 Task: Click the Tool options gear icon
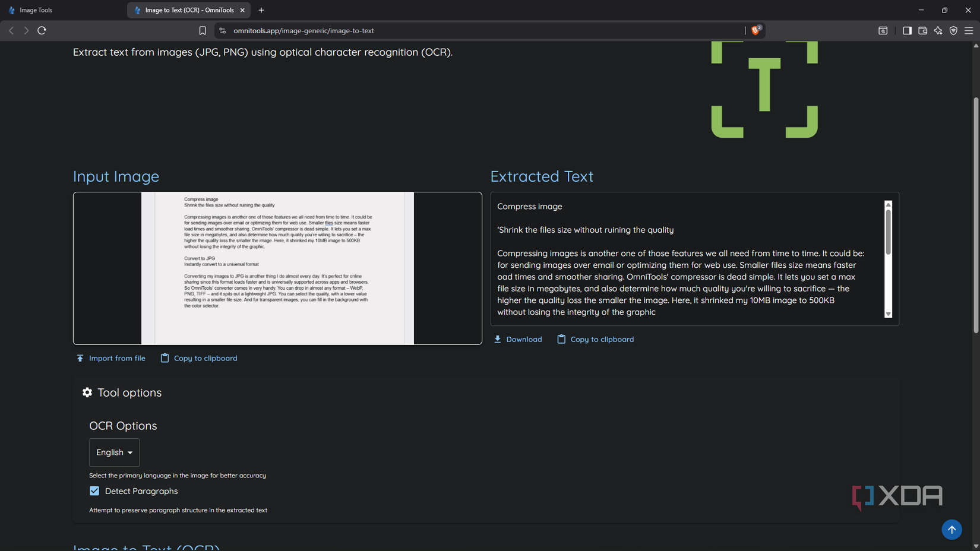pos(87,392)
